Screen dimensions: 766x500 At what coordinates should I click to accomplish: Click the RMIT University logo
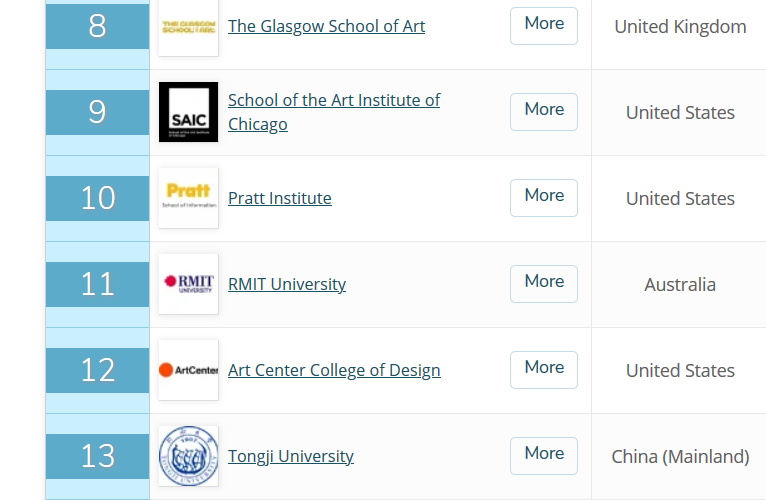click(188, 284)
